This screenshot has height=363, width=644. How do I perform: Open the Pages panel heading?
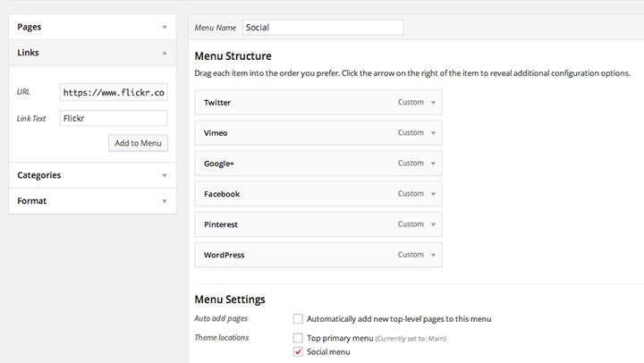point(30,27)
